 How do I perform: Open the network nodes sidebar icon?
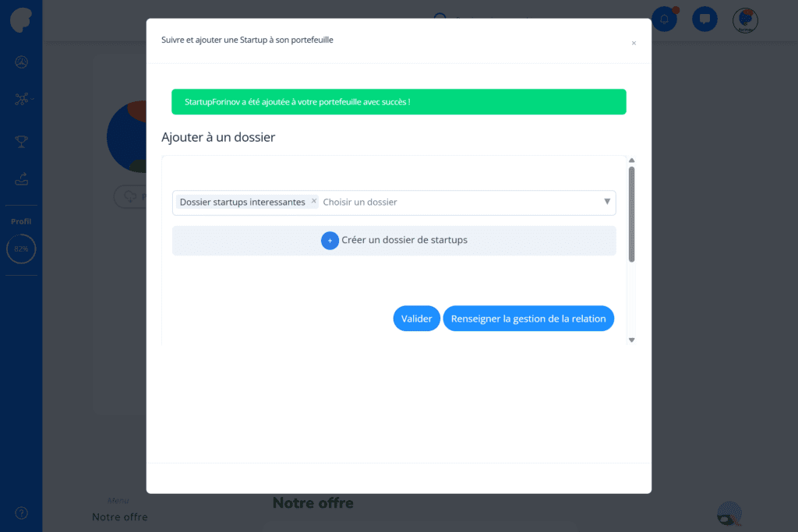pos(21,99)
